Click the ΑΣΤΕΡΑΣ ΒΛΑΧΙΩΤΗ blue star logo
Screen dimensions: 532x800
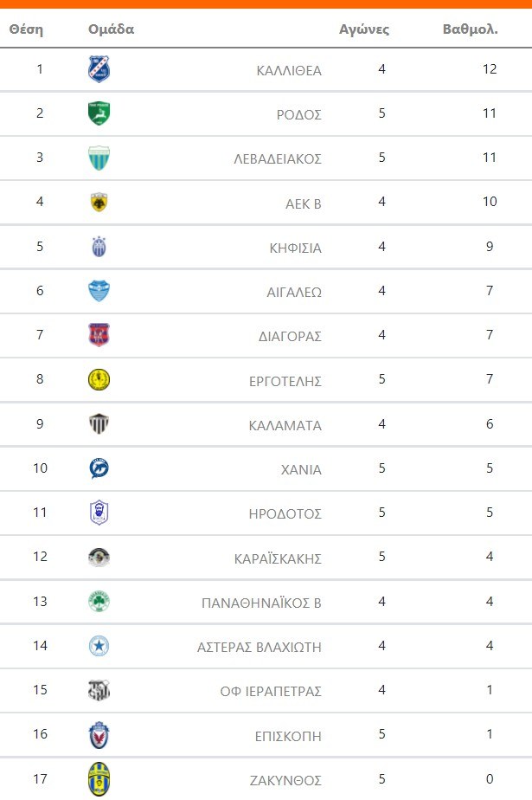[x=99, y=646]
